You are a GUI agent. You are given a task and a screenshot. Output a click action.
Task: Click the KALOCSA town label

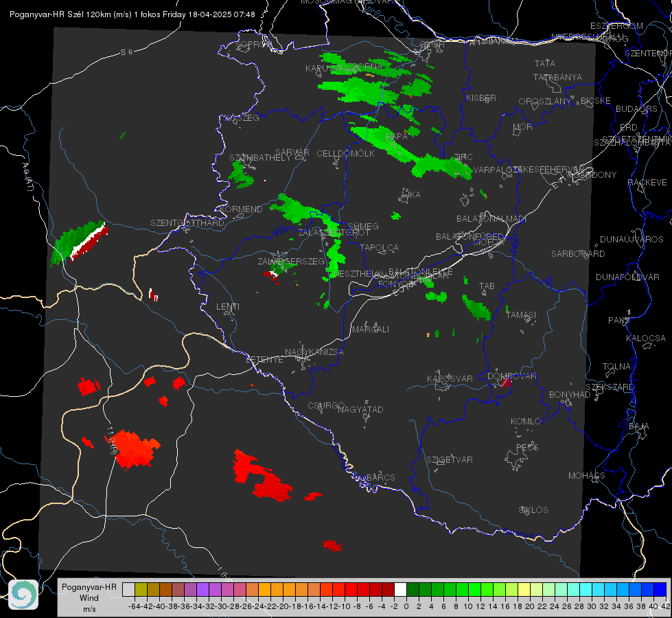coord(645,339)
